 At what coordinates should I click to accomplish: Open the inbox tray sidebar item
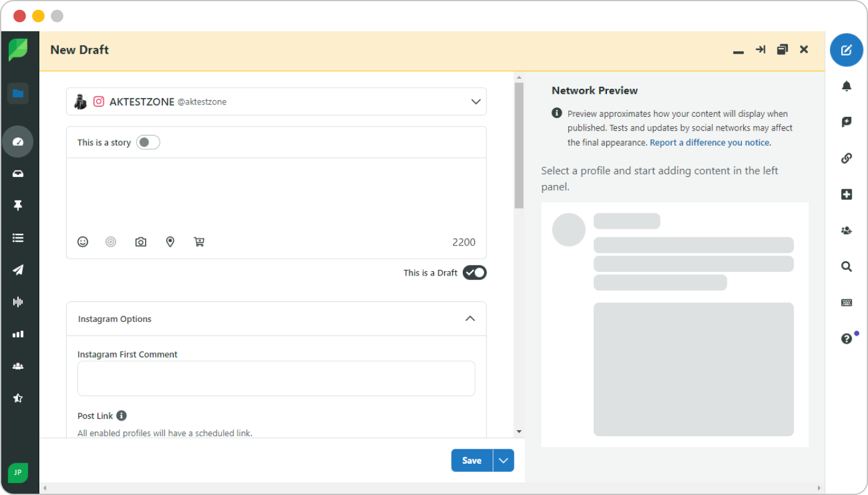point(18,174)
